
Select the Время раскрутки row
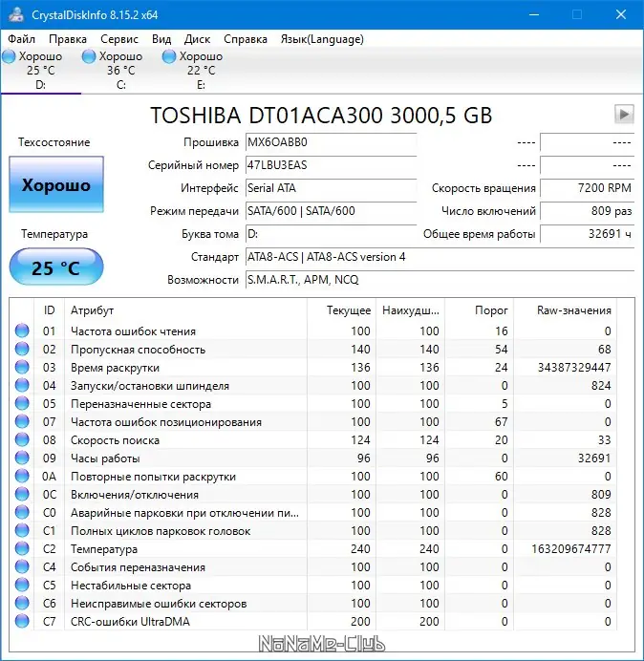point(313,367)
